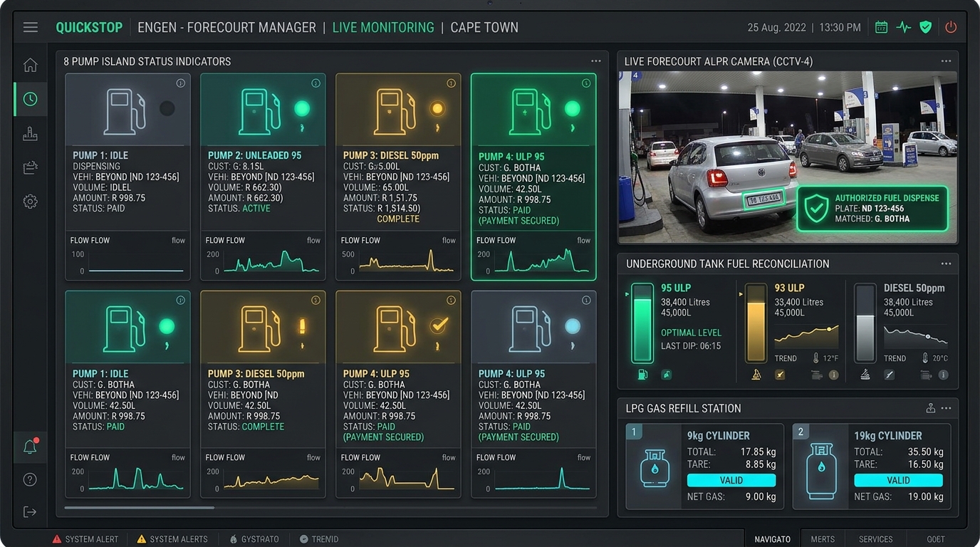The width and height of the screenshot is (980, 547).
Task: Click the heartbeat pulse icon in header
Action: (x=903, y=27)
